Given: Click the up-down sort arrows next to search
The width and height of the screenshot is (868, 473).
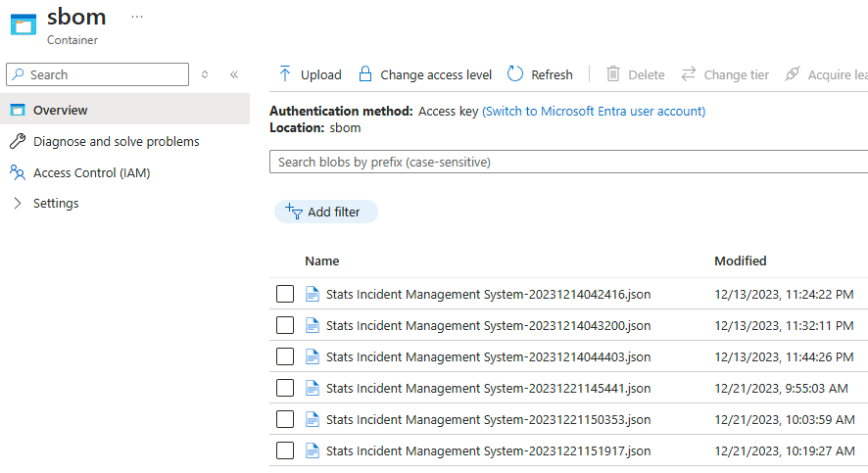Looking at the screenshot, I should click(205, 74).
